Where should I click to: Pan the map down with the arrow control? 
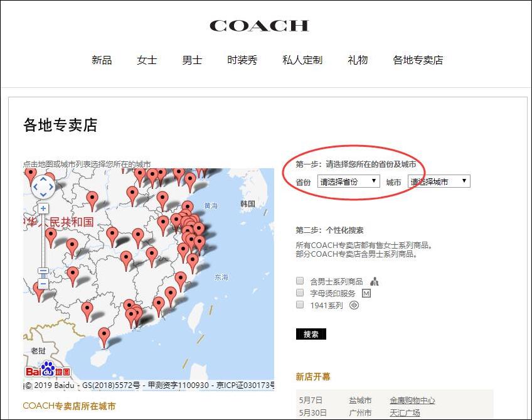[x=43, y=195]
